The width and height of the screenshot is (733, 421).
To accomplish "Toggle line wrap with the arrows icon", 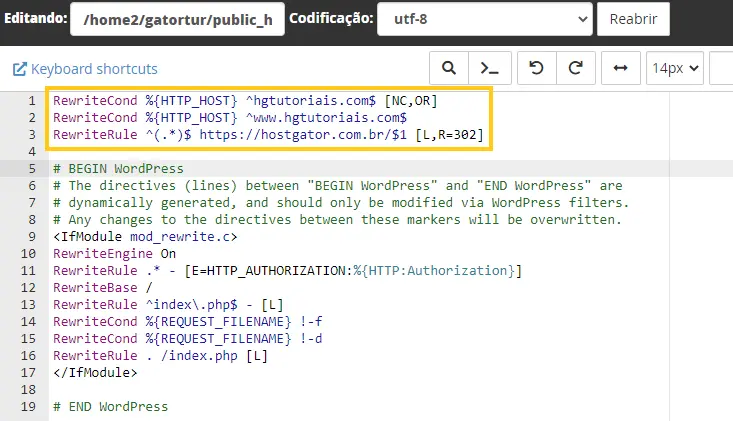I will pos(620,68).
